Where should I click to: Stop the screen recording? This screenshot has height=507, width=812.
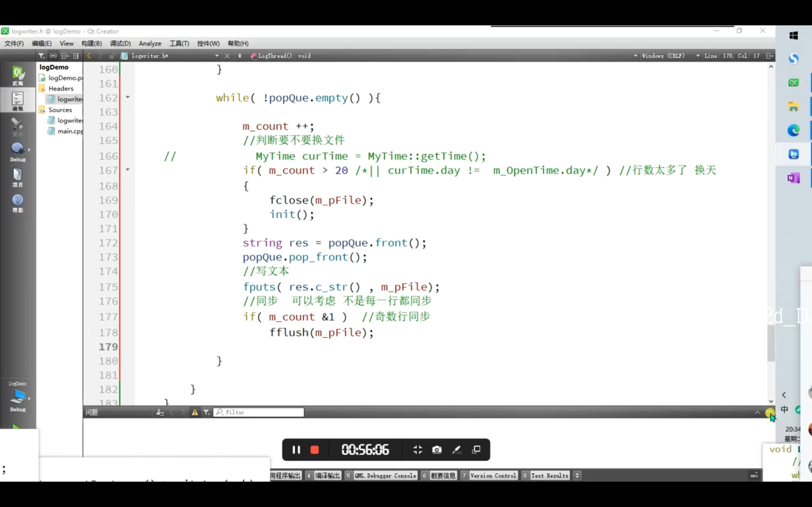coord(314,450)
